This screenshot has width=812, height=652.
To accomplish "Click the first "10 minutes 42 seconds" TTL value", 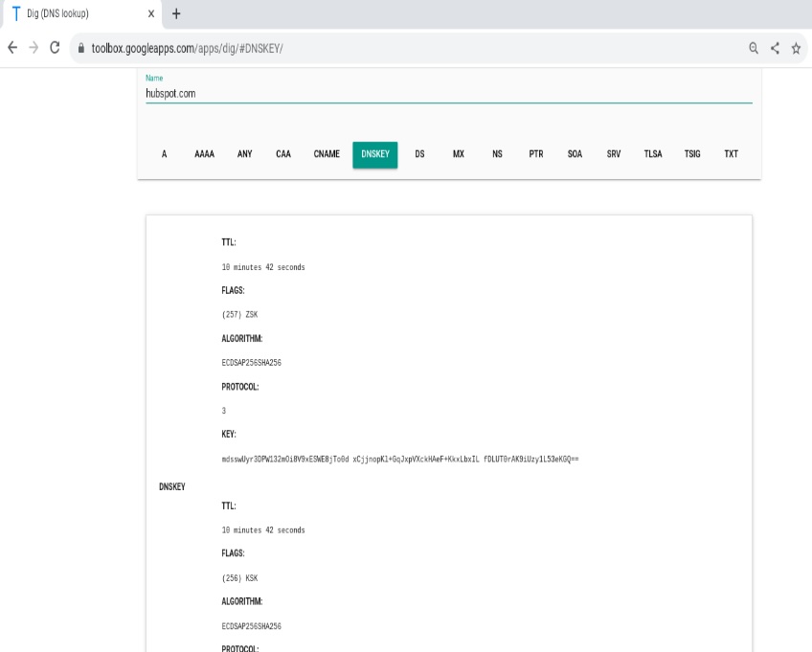I will click(x=263, y=267).
